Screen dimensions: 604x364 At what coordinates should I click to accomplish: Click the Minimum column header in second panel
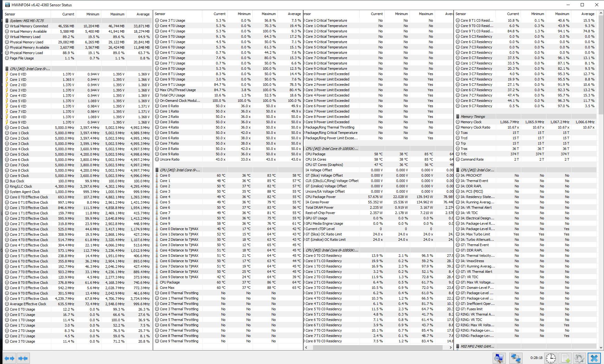tap(240, 14)
